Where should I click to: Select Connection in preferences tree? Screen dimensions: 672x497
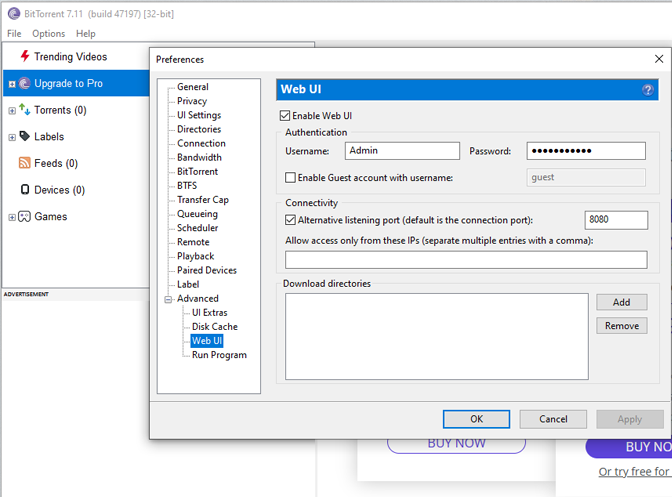(x=201, y=143)
